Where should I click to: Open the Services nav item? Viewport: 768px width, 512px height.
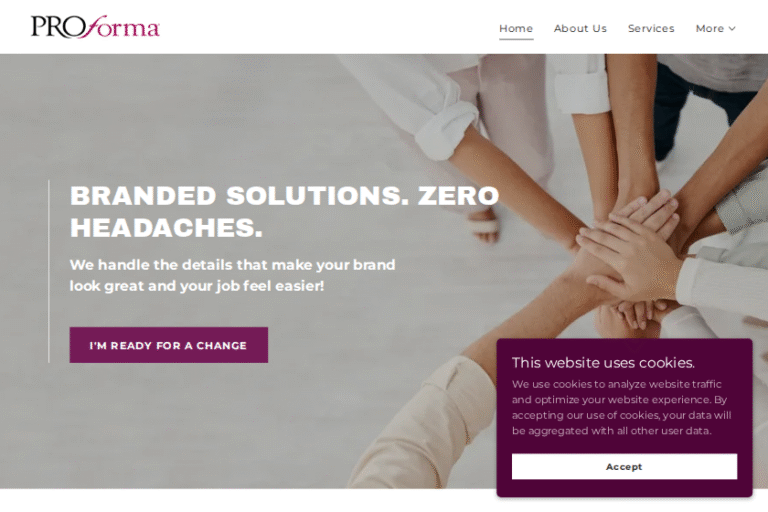pos(651,28)
